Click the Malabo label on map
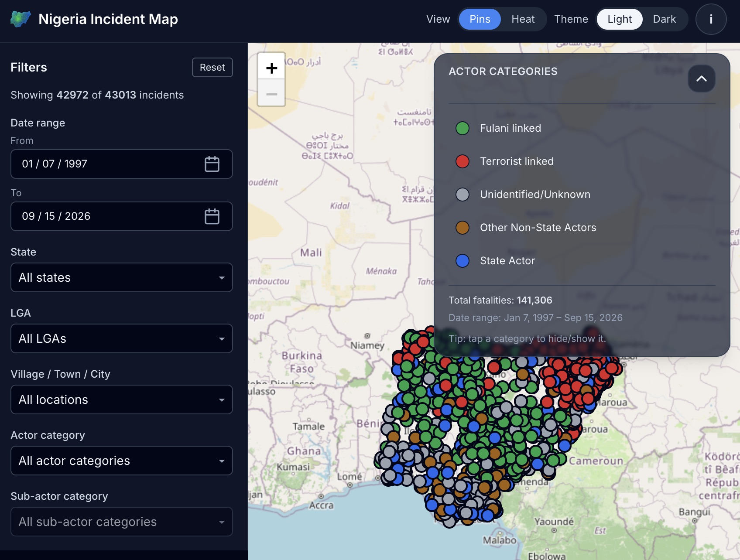740x560 pixels. click(500, 540)
